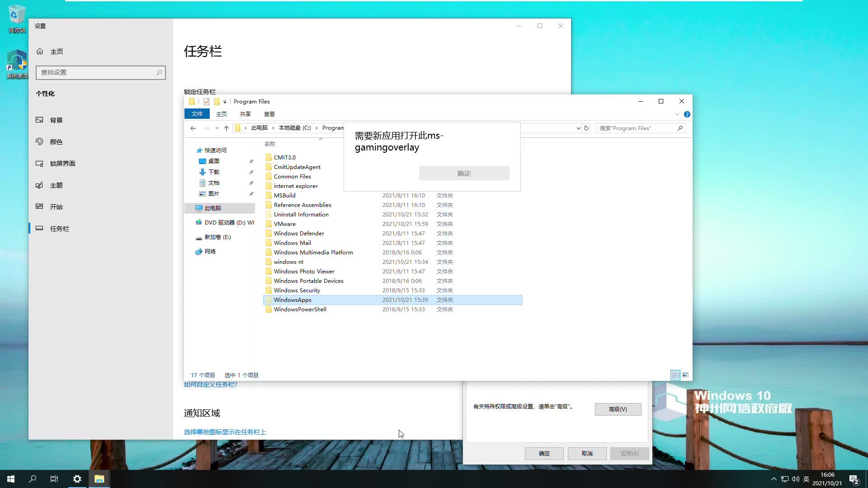Click the up-directory arrow in Explorer

point(226,128)
